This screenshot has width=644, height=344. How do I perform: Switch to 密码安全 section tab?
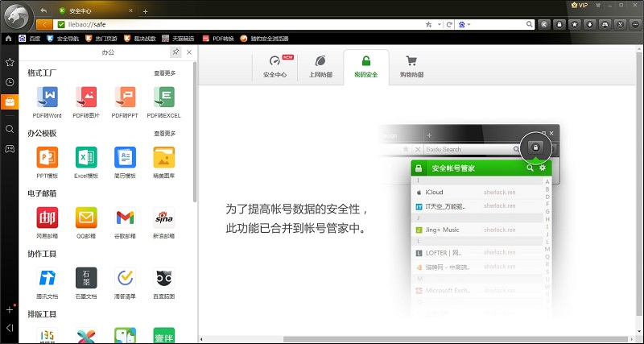pos(366,67)
